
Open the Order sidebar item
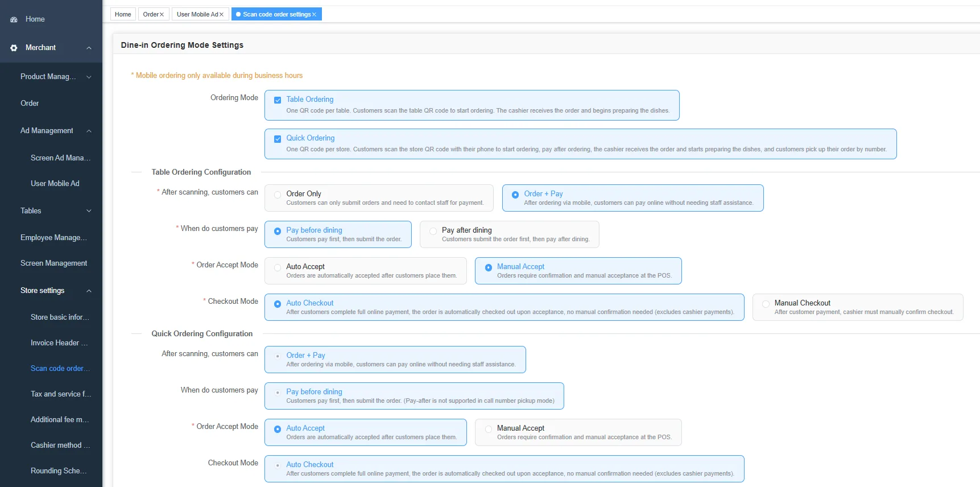point(51,104)
